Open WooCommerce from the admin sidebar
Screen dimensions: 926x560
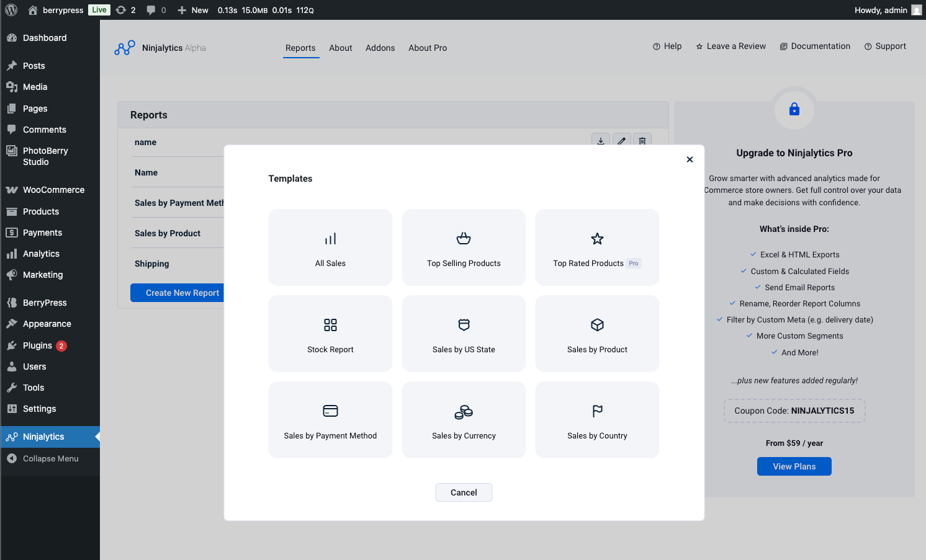coord(53,190)
